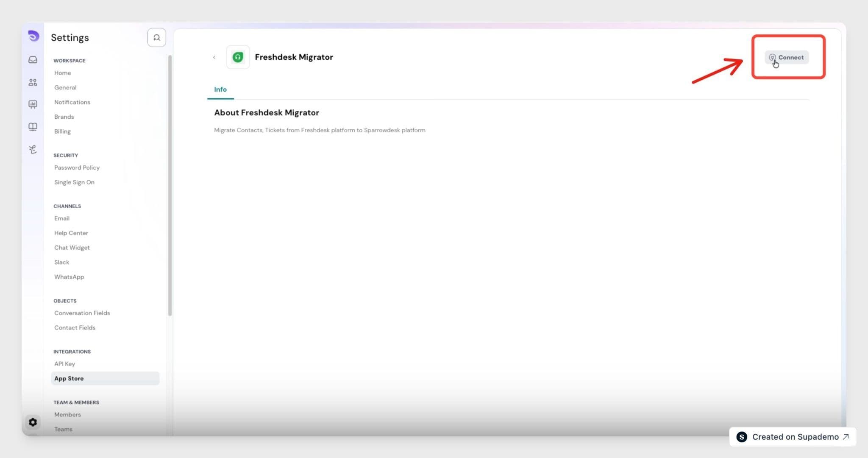
Task: Open the automation sprout icon in rail
Action: [x=33, y=149]
